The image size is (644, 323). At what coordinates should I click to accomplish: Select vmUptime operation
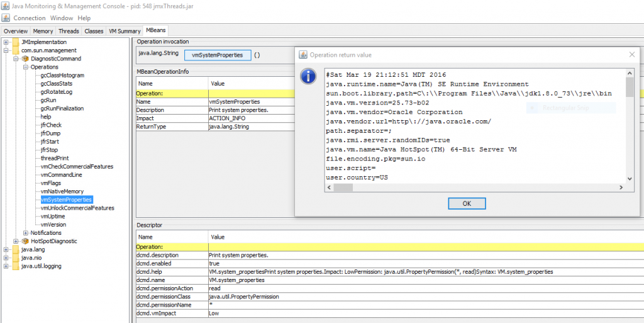tap(53, 216)
